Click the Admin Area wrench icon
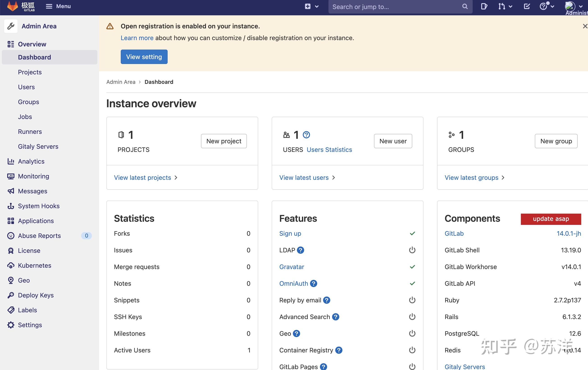 click(11, 26)
